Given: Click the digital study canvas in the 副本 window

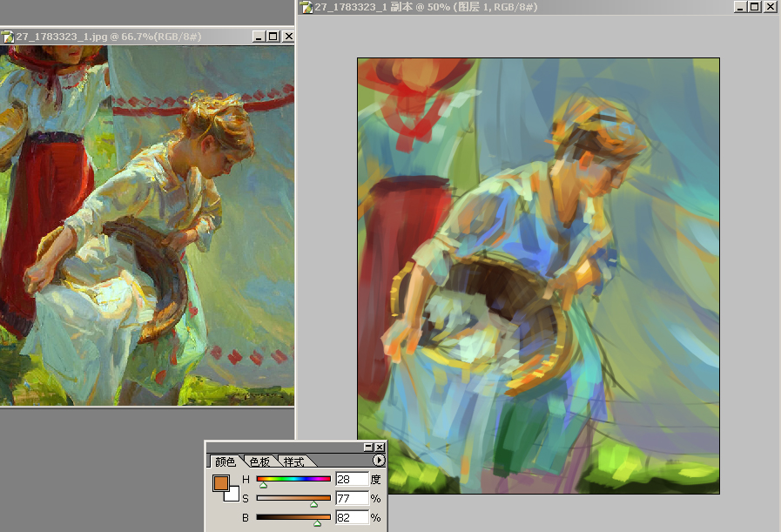Looking at the screenshot, I should point(538,276).
